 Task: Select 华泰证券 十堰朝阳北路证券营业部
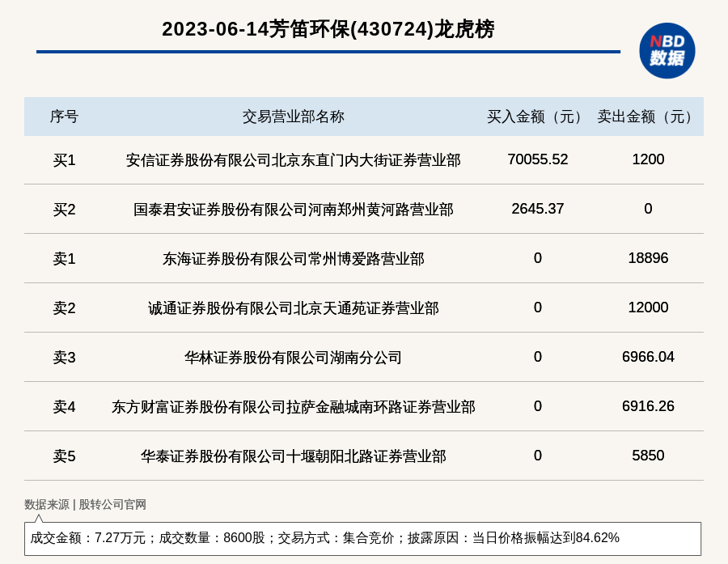[293, 456]
